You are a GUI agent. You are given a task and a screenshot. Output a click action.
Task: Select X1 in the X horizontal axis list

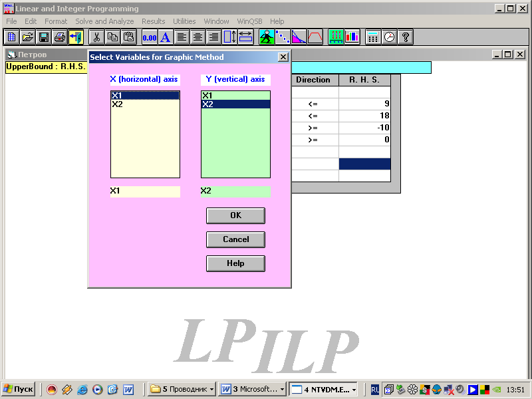click(145, 95)
